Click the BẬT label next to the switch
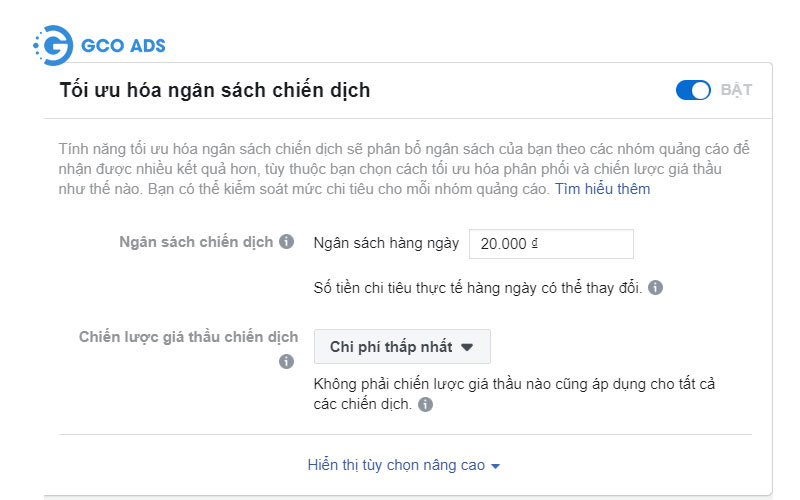Image resolution: width=800 pixels, height=500 pixels. tap(736, 90)
